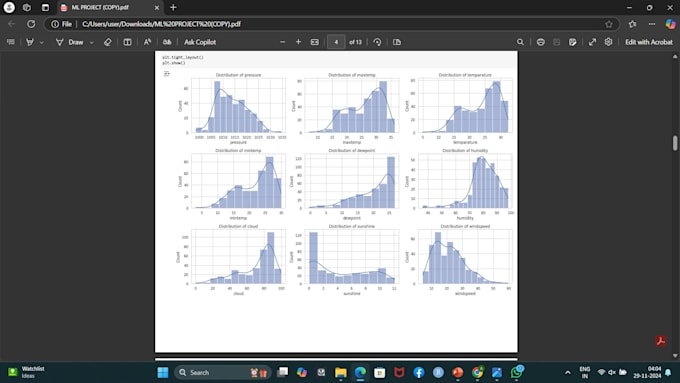Viewport: 680px width, 383px height.
Task: Open the Windows Start menu
Action: (x=163, y=373)
